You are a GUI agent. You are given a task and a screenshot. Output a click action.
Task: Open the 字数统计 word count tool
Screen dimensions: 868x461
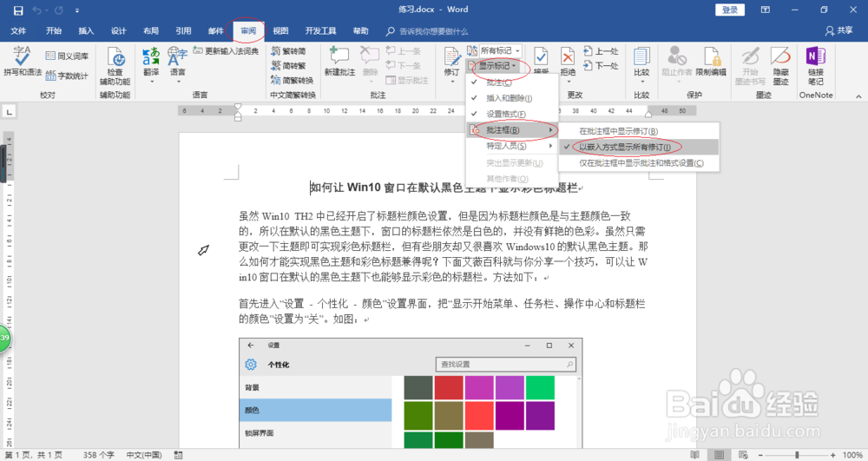[x=67, y=76]
